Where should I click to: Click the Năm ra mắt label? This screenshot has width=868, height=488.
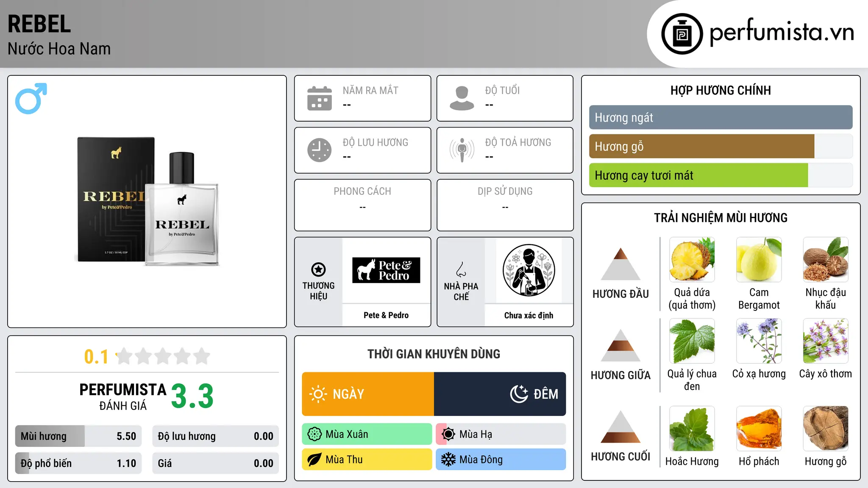[370, 90]
